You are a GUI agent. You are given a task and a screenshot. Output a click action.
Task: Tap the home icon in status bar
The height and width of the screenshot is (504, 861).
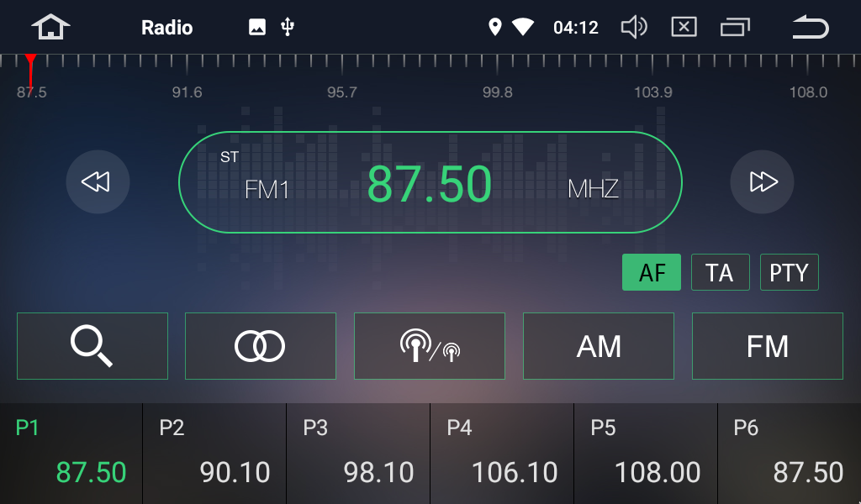50,28
